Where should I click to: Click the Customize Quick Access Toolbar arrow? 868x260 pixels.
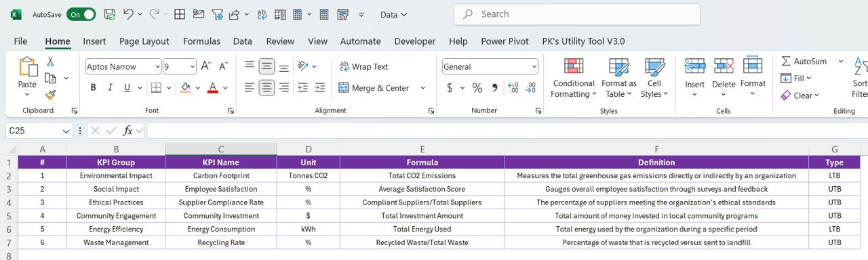click(x=361, y=14)
